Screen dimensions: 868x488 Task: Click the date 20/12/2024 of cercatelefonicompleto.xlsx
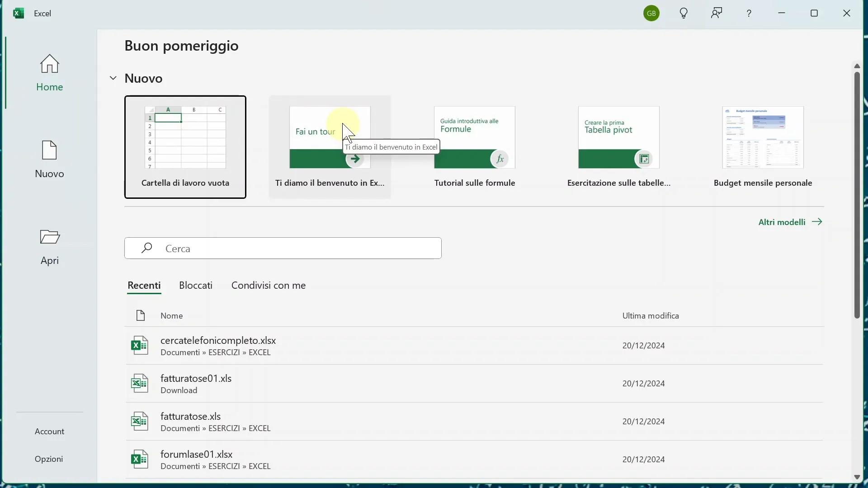coord(644,346)
